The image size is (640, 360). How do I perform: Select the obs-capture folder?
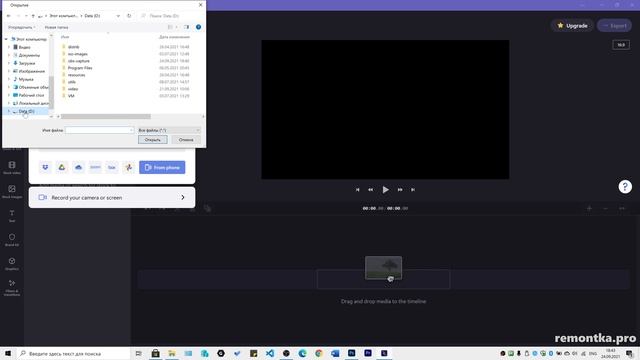click(x=78, y=61)
